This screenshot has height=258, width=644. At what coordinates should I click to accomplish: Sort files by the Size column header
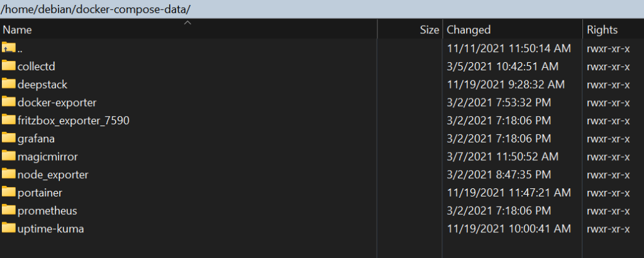(410, 30)
